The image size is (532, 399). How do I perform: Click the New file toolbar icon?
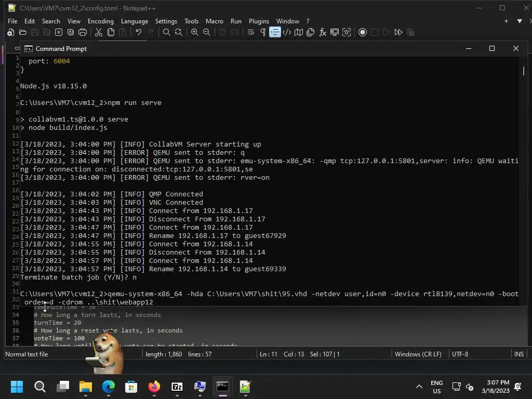click(10, 32)
